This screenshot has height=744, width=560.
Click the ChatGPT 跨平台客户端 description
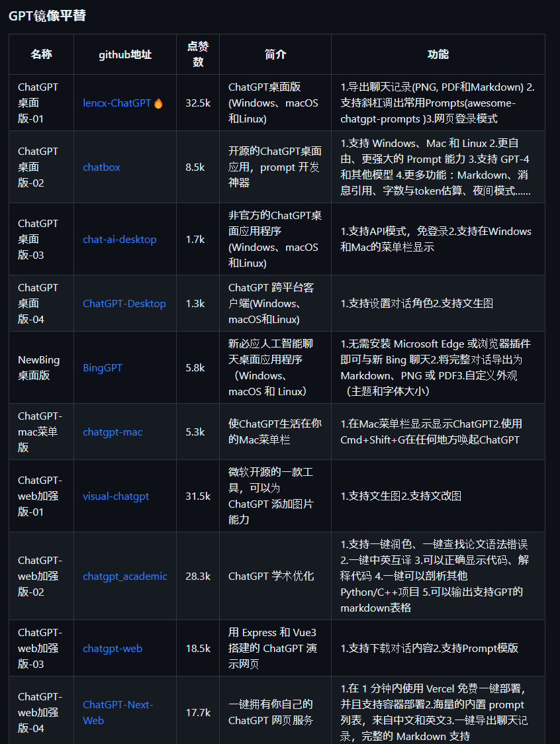point(271,303)
